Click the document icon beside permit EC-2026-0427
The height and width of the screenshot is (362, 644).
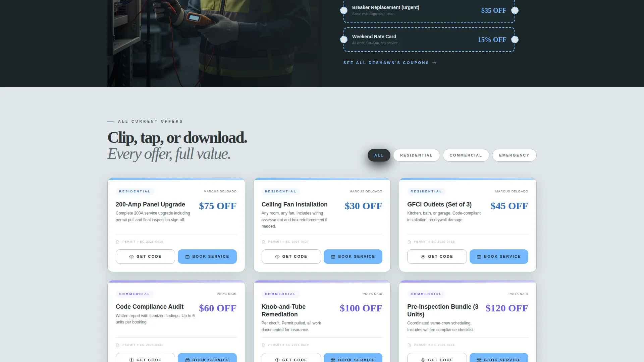pos(264,242)
